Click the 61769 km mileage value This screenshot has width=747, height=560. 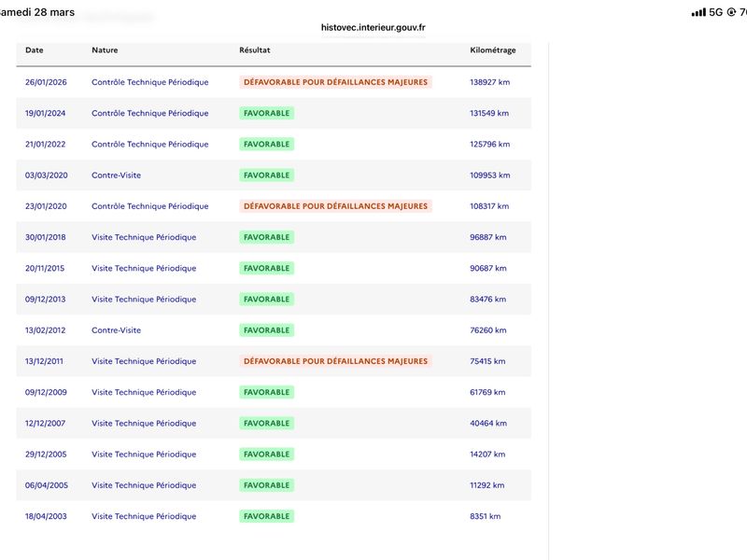coord(487,391)
